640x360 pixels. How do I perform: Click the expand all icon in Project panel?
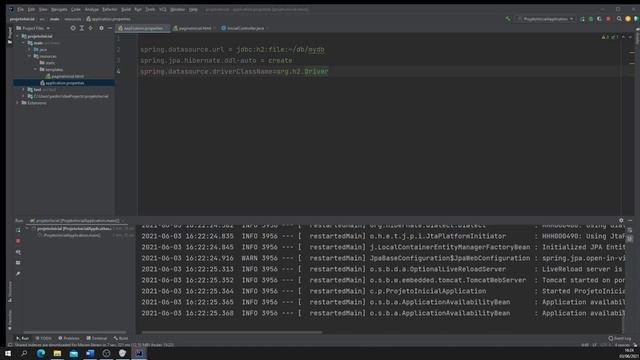[x=82, y=28]
